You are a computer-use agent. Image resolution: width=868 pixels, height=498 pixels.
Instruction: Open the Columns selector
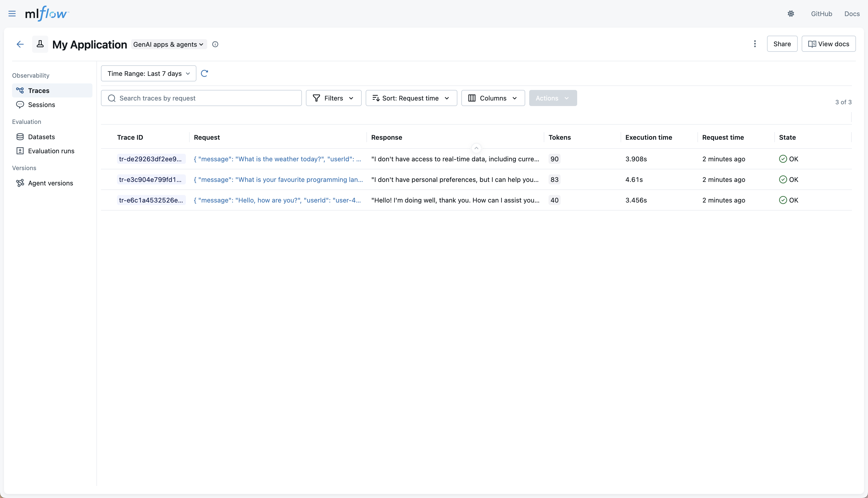(x=493, y=98)
